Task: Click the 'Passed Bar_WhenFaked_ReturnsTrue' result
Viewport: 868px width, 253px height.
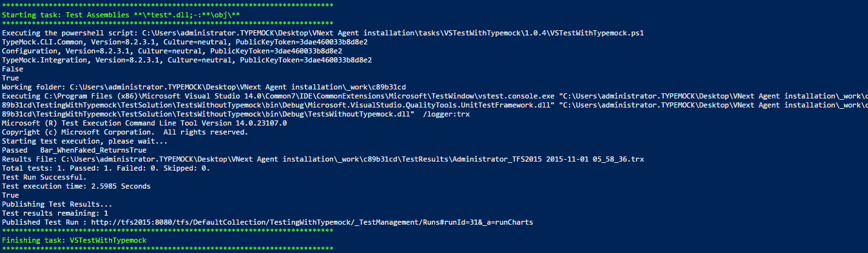Action: tap(74, 149)
